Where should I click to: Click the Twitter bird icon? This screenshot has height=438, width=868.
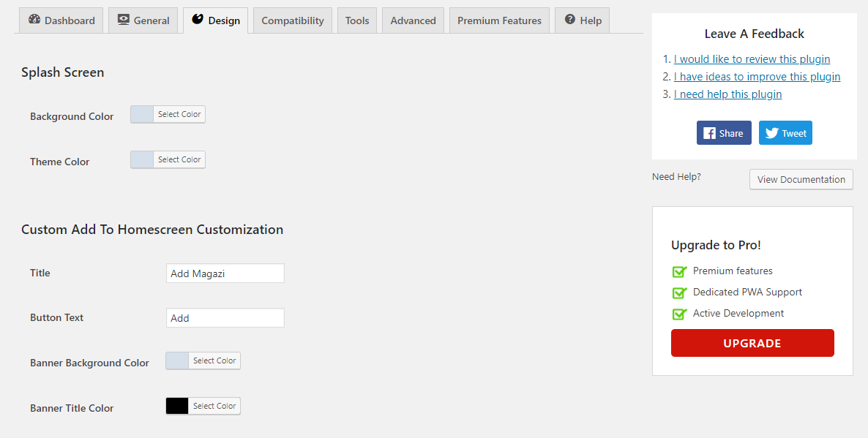[772, 133]
